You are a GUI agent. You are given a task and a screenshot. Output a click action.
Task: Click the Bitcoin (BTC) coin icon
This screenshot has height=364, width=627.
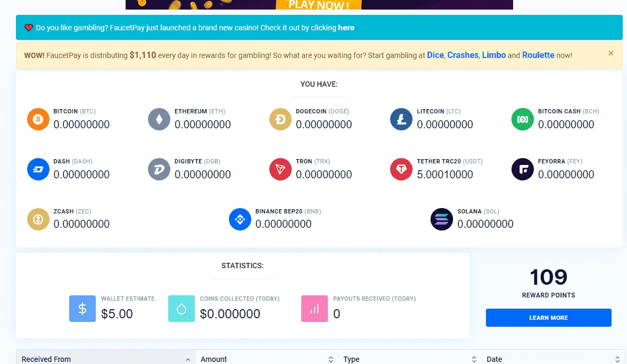tap(38, 119)
